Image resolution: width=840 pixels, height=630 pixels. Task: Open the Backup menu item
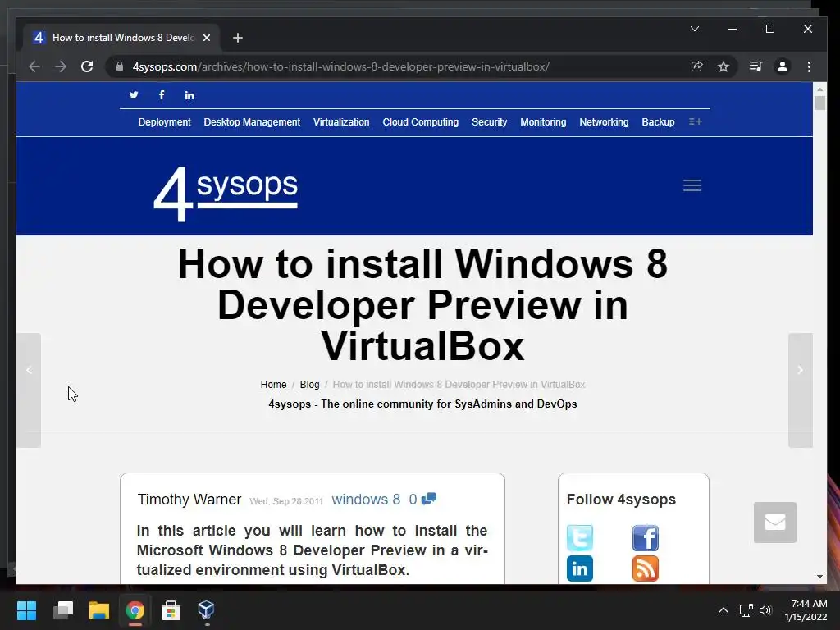pyautogui.click(x=658, y=122)
